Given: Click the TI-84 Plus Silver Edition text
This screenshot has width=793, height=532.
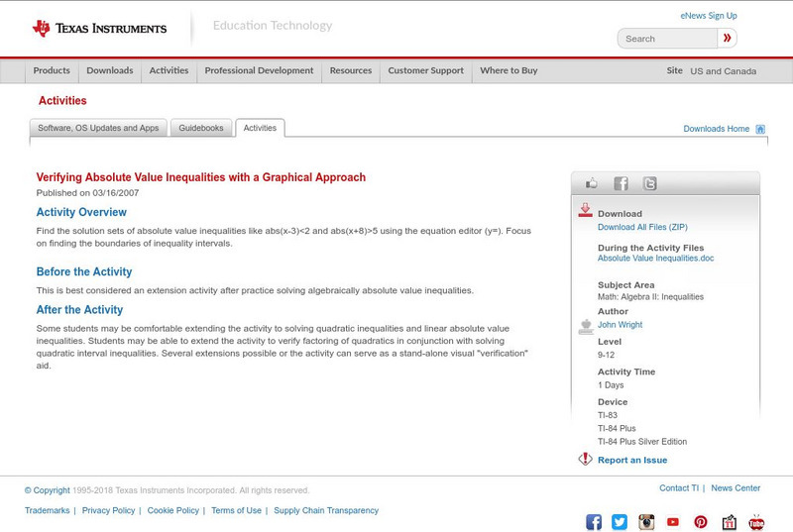Looking at the screenshot, I should 642,442.
